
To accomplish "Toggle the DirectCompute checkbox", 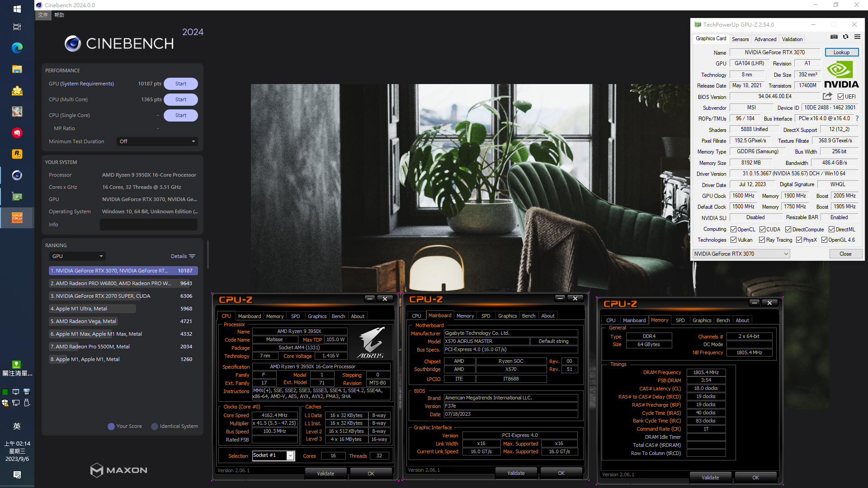I will (788, 230).
